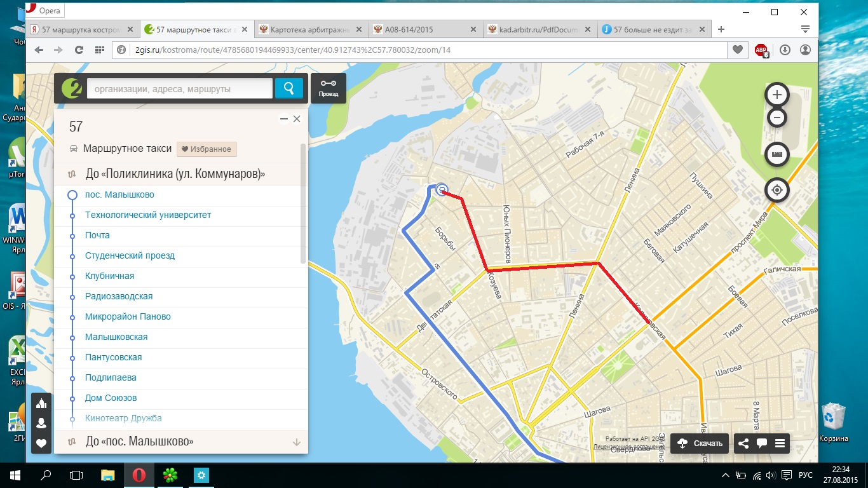868x488 pixels.
Task: Minimize the route 57 panel
Action: [284, 119]
